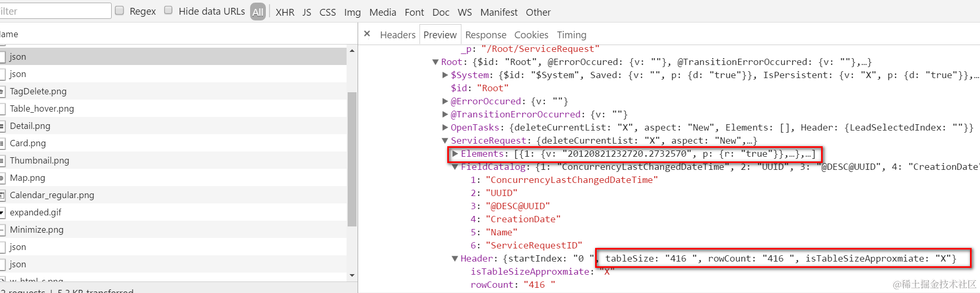The height and width of the screenshot is (293, 980).
Task: Expand the $System node
Action: click(445, 75)
